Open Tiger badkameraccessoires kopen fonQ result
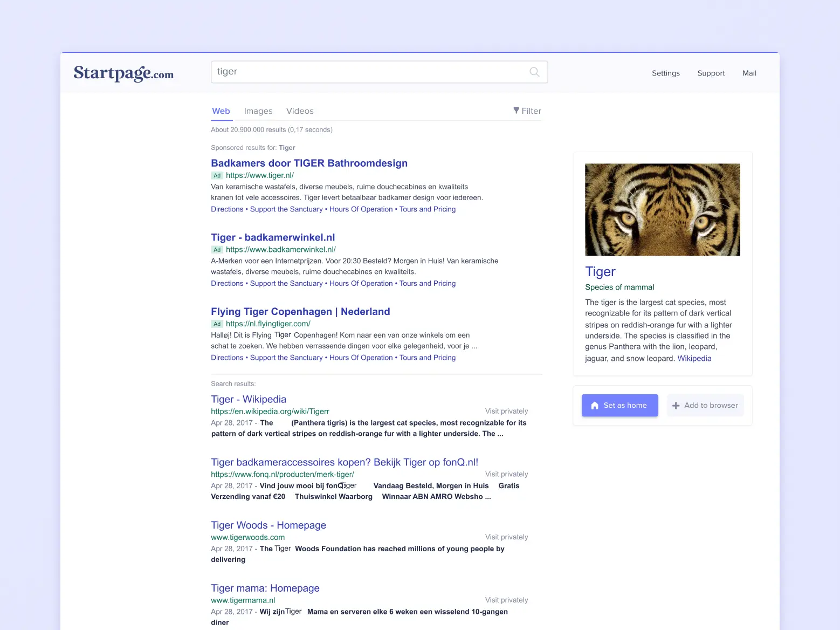Image resolution: width=840 pixels, height=630 pixels. pyautogui.click(x=345, y=462)
